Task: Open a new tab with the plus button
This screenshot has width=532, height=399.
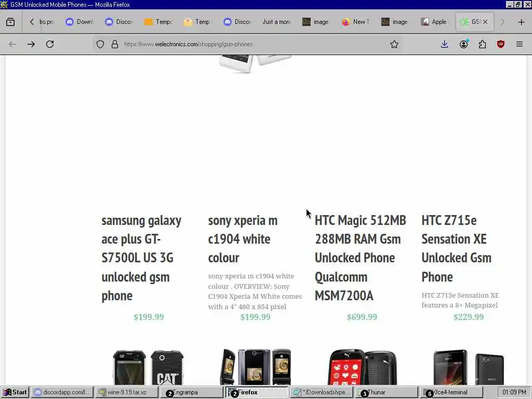Action: (x=522, y=22)
